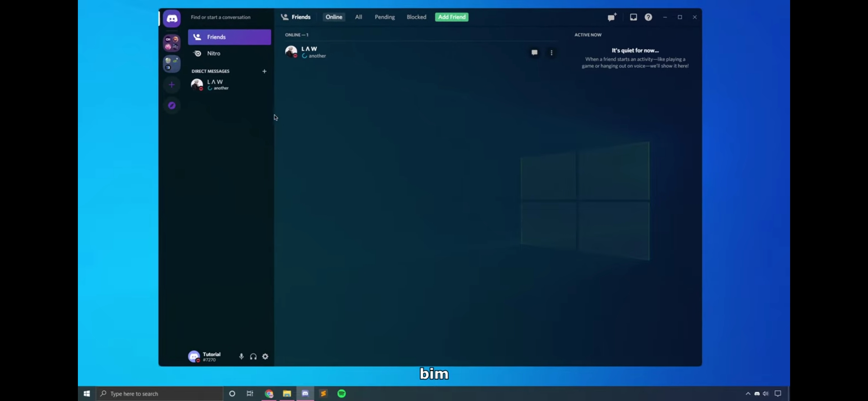The height and width of the screenshot is (401, 868).
Task: Open the create DM plus next to Direct Messages
Action: 264,71
